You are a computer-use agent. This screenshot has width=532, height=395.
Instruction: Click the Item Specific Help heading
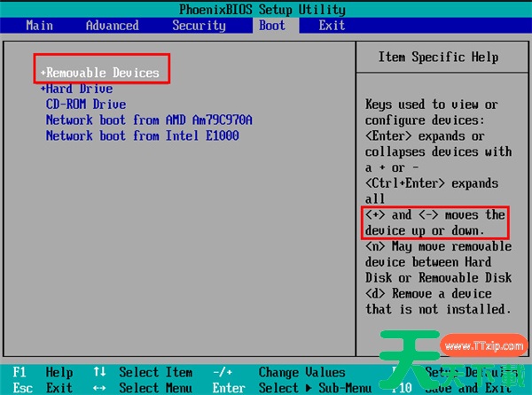pyautogui.click(x=438, y=57)
